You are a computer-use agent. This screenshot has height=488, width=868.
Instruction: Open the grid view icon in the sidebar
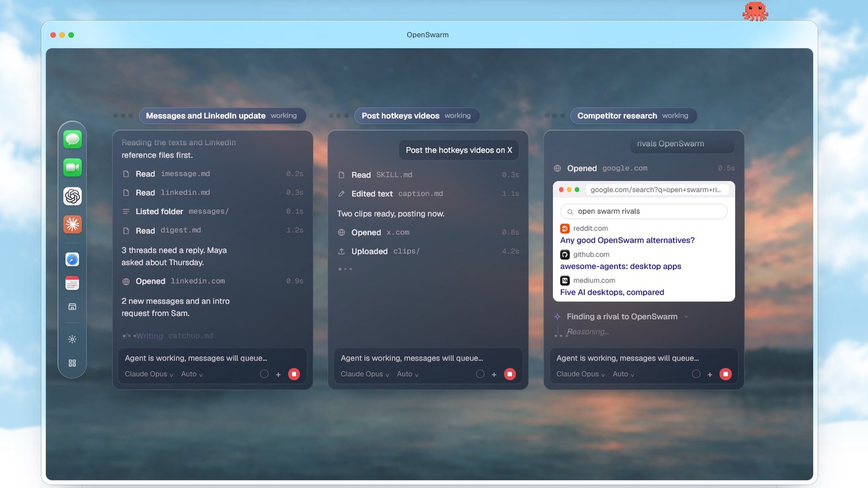pos(72,363)
